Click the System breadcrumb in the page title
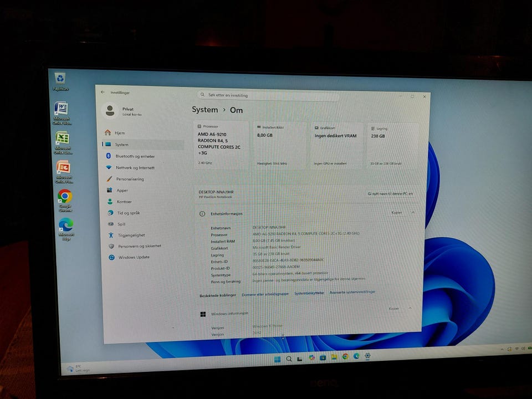The height and width of the screenshot is (399, 532). 205,110
